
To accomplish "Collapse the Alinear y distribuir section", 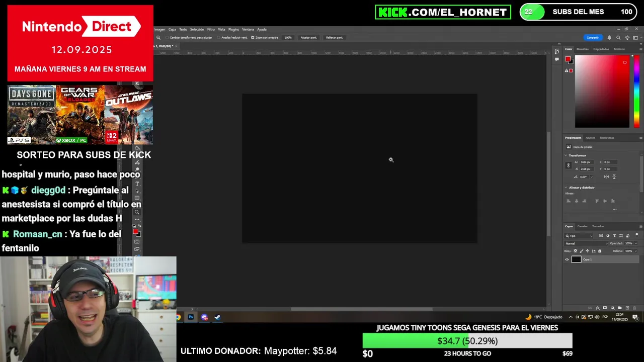I will [566, 188].
